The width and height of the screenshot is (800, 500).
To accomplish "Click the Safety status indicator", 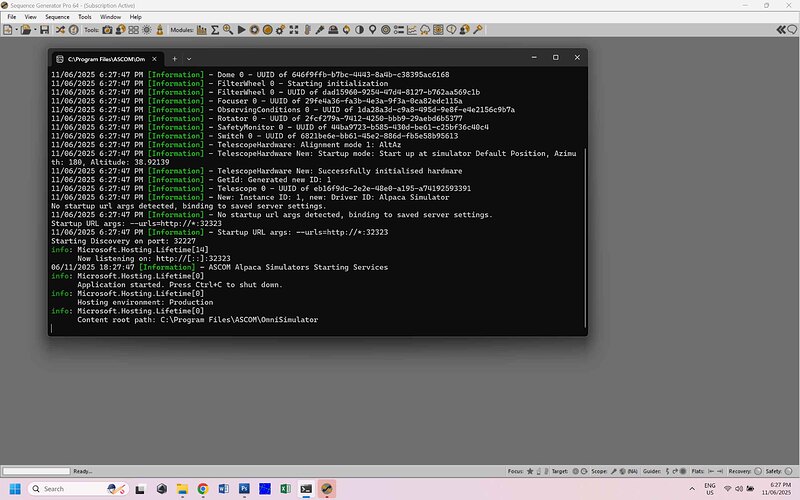I will click(x=788, y=471).
